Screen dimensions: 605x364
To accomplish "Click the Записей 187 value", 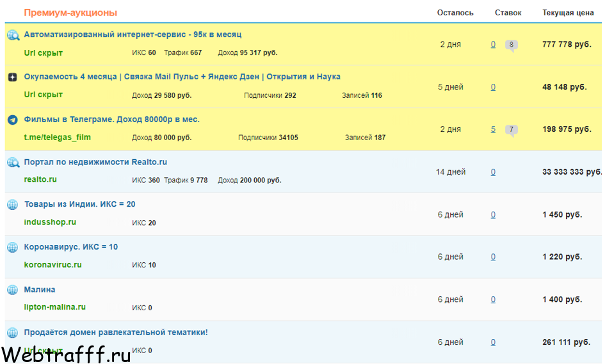I will coord(366,138).
